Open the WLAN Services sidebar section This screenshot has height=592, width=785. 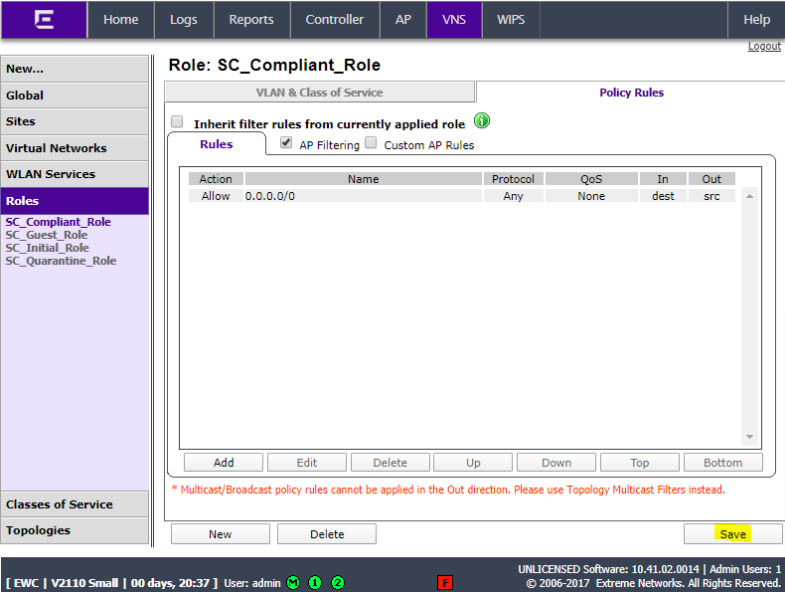[x=75, y=174]
